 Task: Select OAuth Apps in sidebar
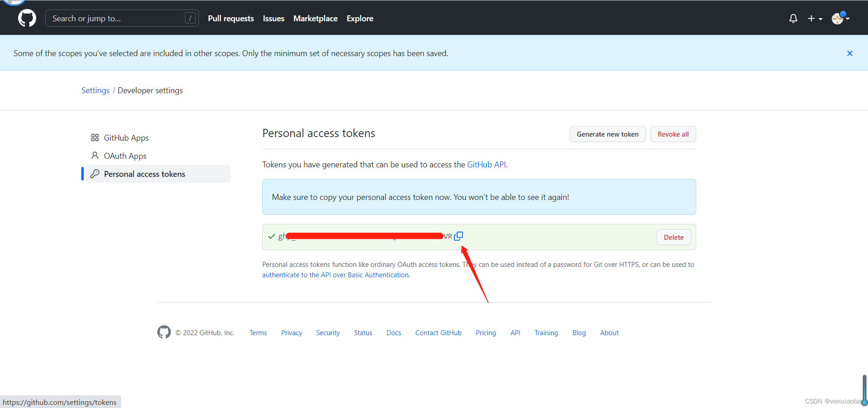[158, 156]
